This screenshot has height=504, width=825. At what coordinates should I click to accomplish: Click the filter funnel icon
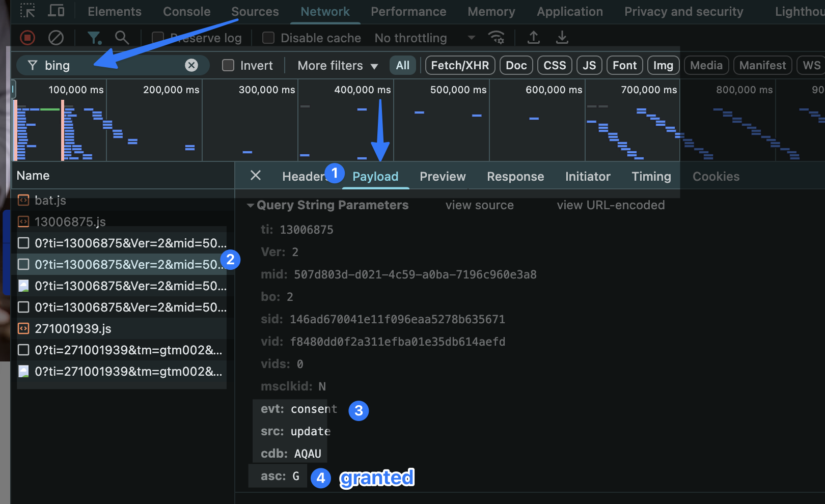click(94, 38)
